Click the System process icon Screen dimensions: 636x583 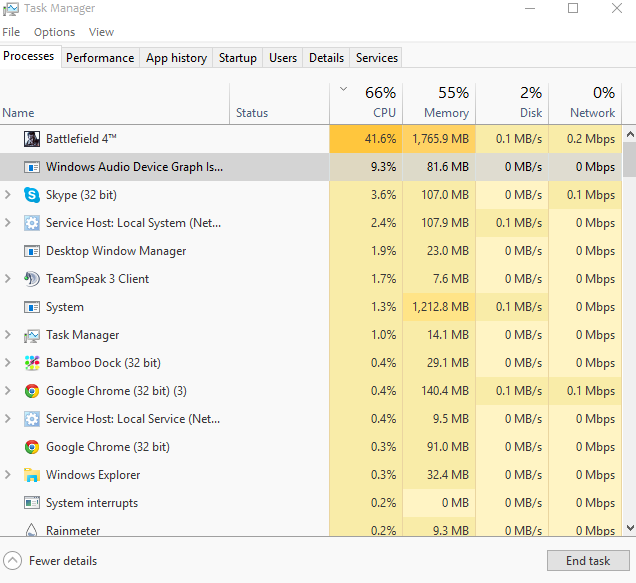pos(32,307)
